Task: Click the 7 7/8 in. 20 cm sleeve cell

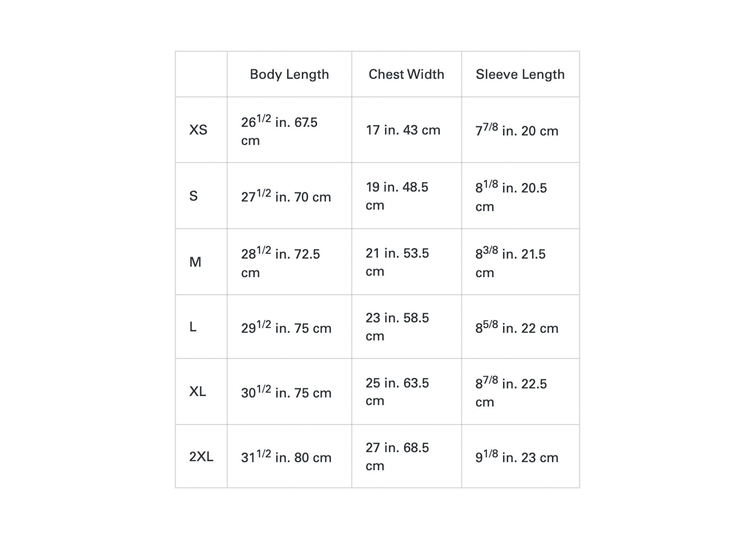Action: click(520, 130)
